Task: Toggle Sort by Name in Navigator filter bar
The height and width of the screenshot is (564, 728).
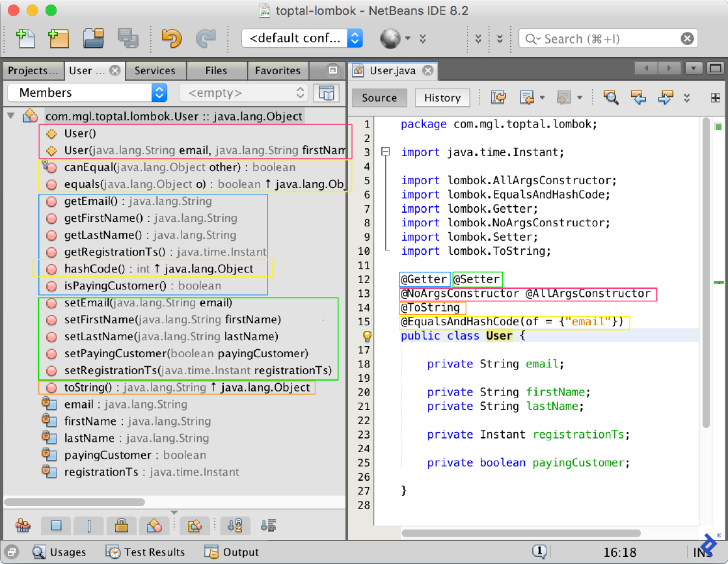Action: click(235, 526)
